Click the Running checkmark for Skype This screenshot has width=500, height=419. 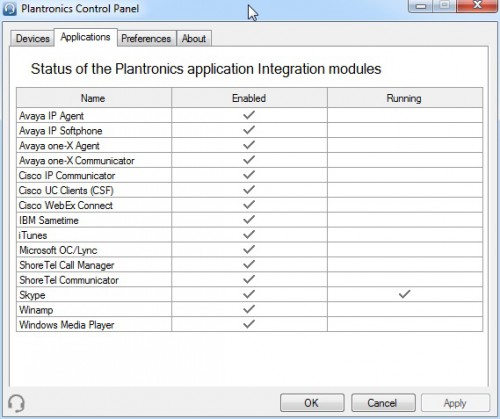(x=405, y=294)
